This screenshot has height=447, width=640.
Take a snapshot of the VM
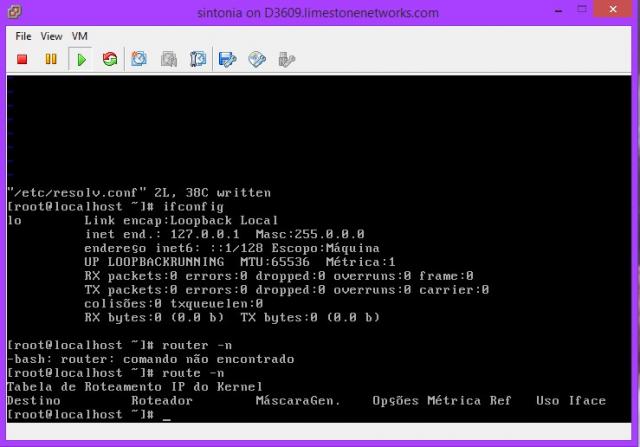pyautogui.click(x=139, y=60)
